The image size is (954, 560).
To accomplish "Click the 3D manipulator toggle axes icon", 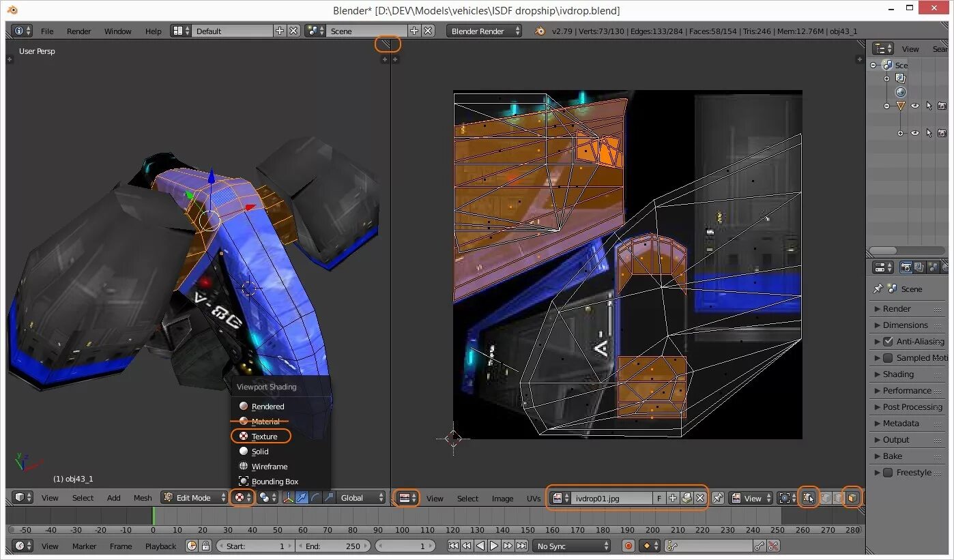I will coord(288,498).
